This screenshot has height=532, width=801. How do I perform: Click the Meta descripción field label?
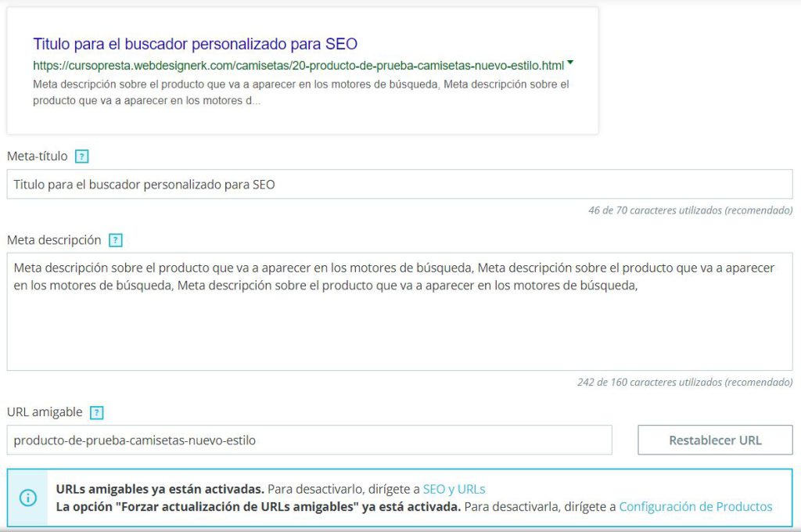(x=54, y=240)
